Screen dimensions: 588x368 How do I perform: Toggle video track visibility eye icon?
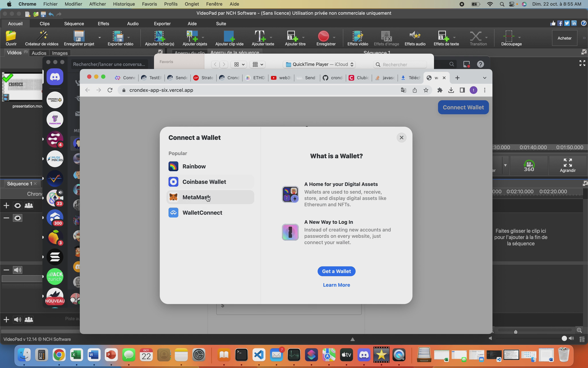[18, 206]
